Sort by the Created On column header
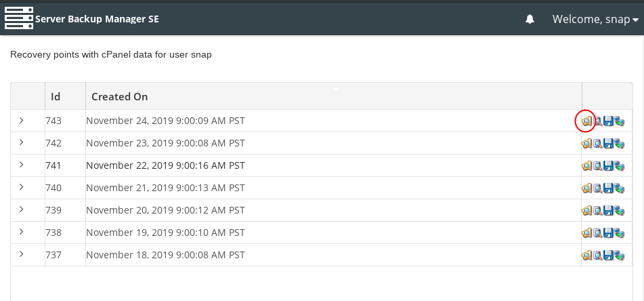The width and height of the screenshot is (644, 301). (120, 96)
